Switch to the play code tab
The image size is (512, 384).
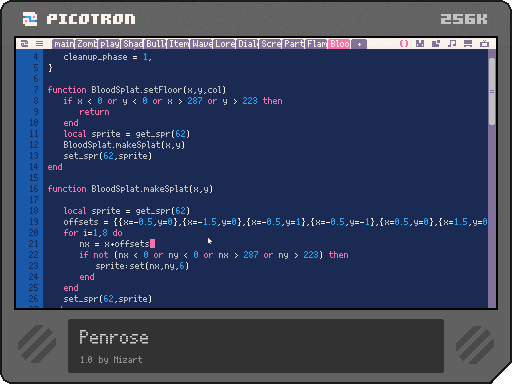pyautogui.click(x=110, y=44)
